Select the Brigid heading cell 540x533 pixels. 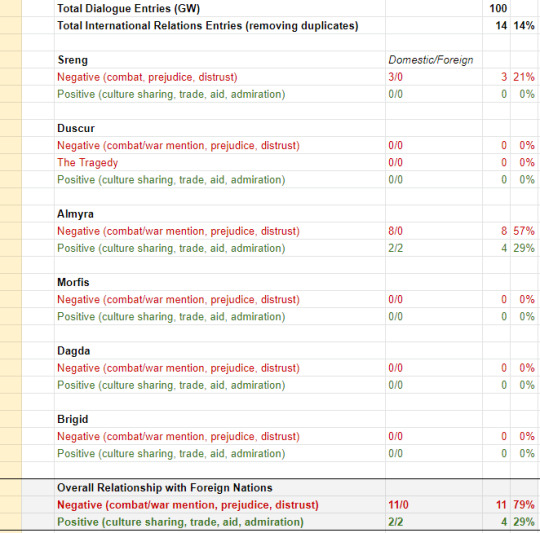coord(220,419)
